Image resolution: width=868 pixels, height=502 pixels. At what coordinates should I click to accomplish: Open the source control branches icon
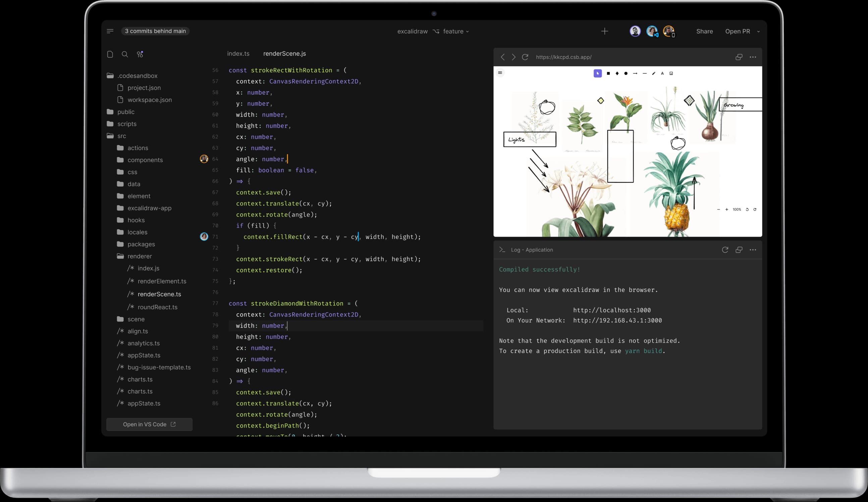140,54
